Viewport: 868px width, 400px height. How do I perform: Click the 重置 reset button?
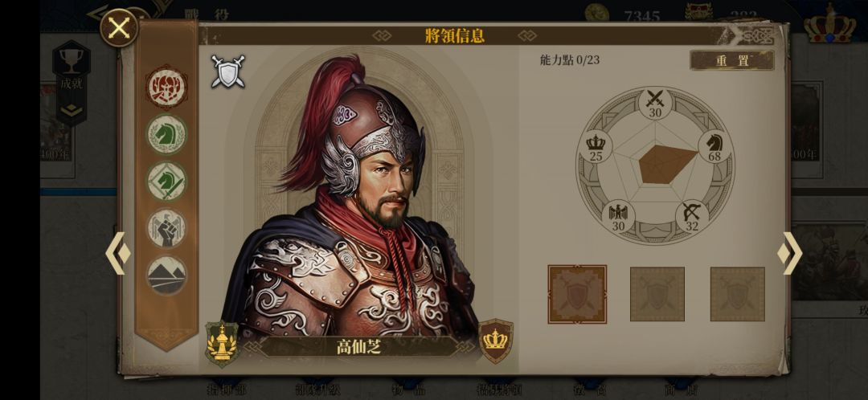click(732, 61)
